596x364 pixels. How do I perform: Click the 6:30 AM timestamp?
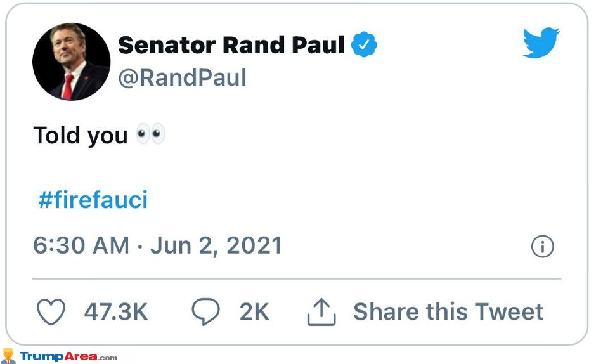[x=81, y=245]
